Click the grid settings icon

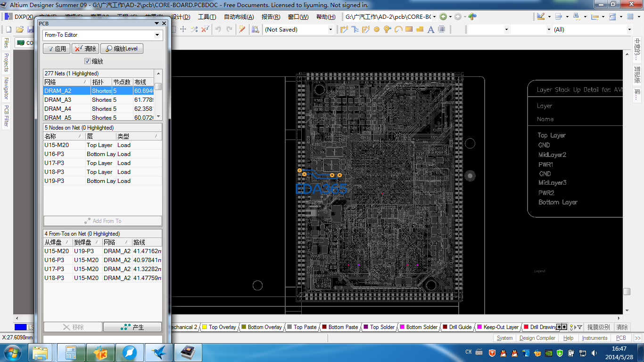pyautogui.click(x=630, y=16)
